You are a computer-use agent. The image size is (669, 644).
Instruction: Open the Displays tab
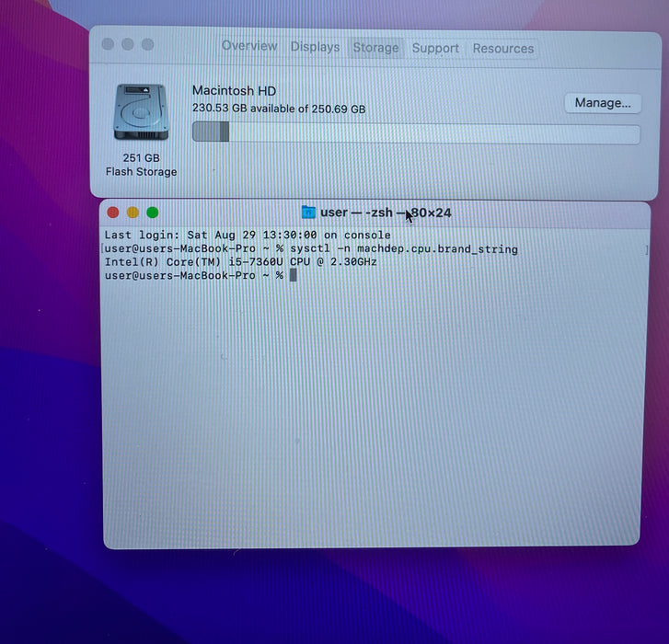pos(315,47)
